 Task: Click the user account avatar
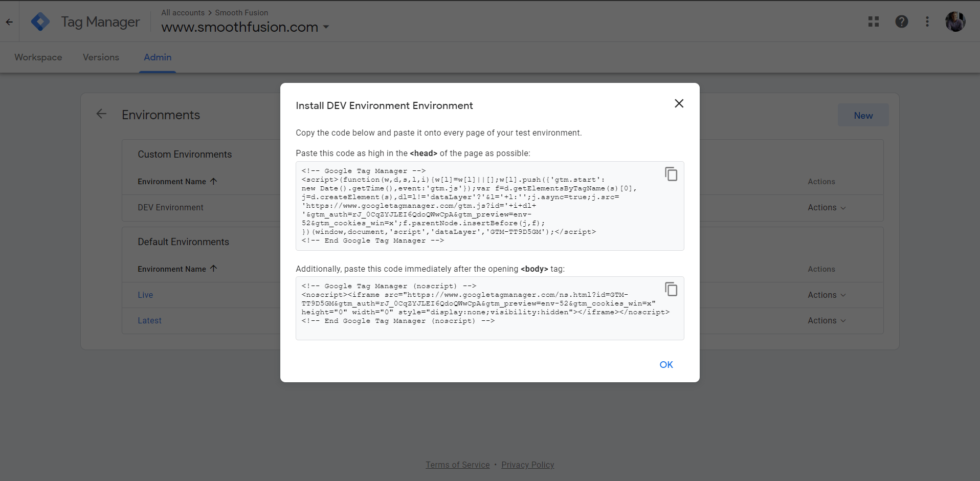pos(955,21)
